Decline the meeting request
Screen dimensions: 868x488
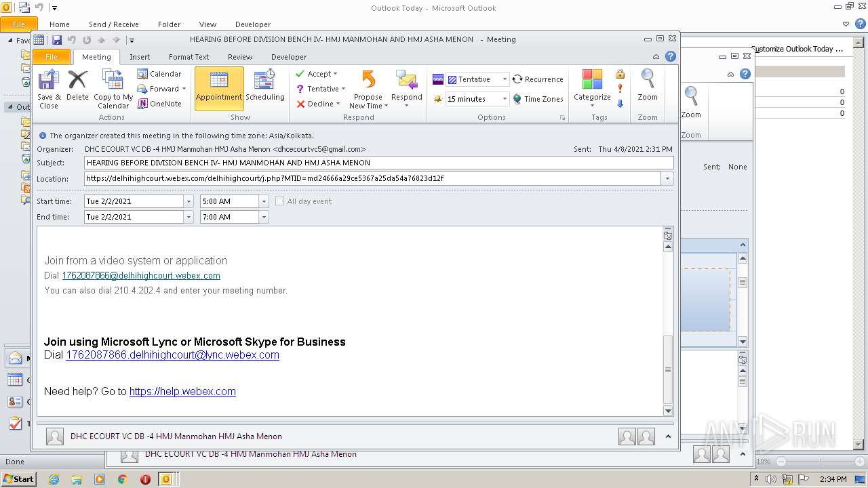[317, 104]
